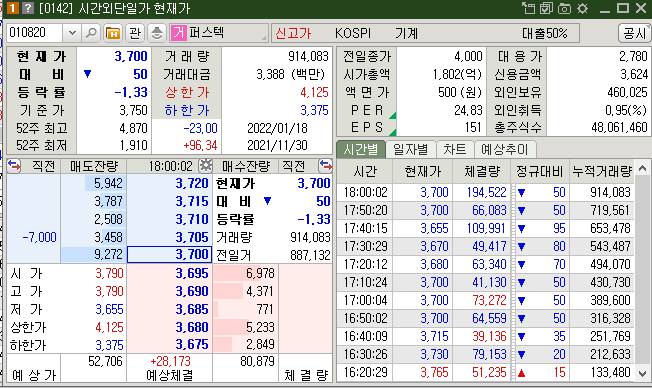Click the green corner marker on PER
The height and width of the screenshot is (388, 652).
pos(393,115)
